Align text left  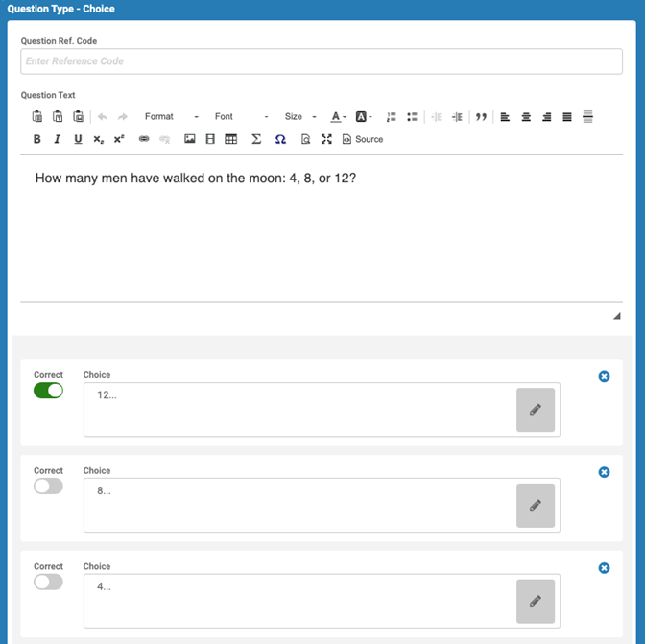[505, 117]
